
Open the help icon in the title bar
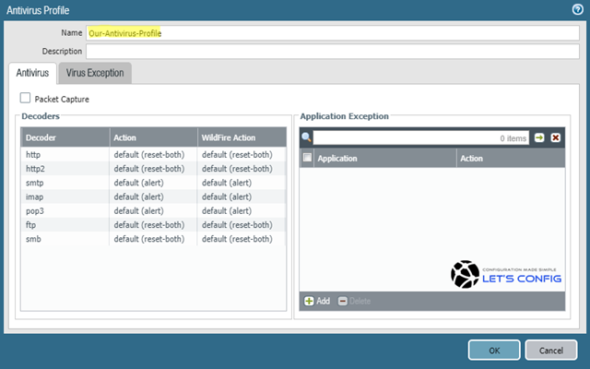click(578, 9)
